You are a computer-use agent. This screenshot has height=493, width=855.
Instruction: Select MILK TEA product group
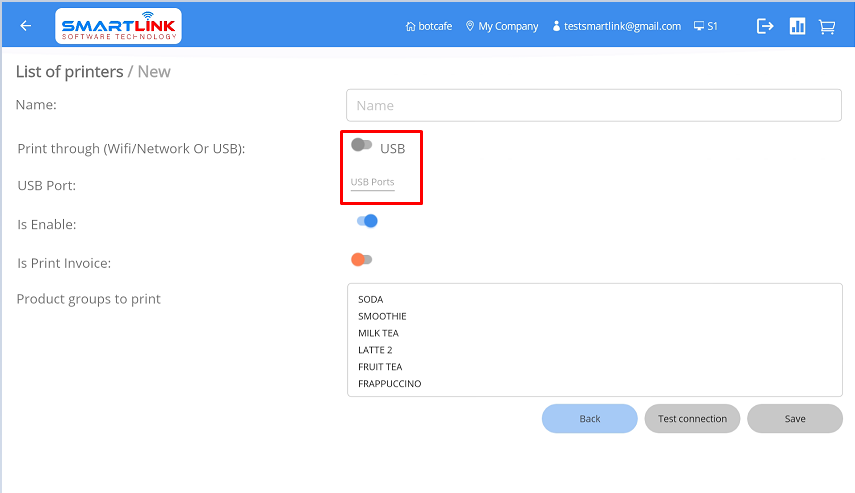click(x=378, y=333)
